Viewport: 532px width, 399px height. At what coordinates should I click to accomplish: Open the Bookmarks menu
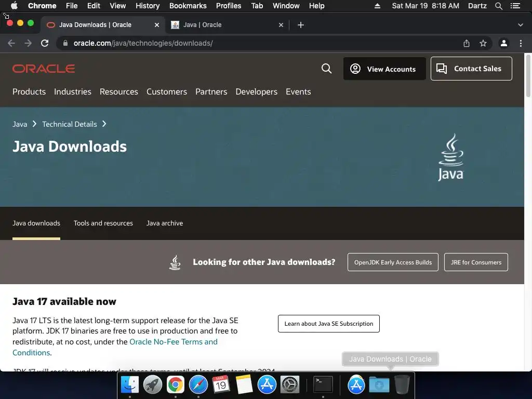188,6
